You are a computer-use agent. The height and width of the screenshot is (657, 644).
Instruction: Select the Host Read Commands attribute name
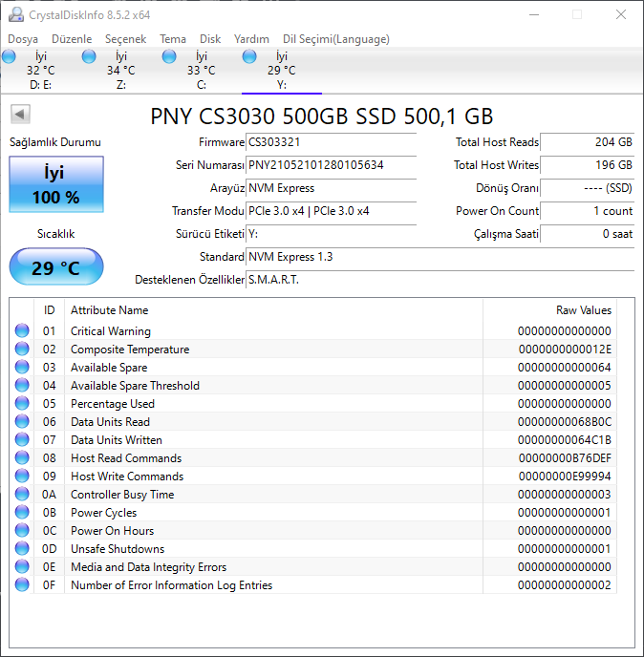[x=126, y=458]
